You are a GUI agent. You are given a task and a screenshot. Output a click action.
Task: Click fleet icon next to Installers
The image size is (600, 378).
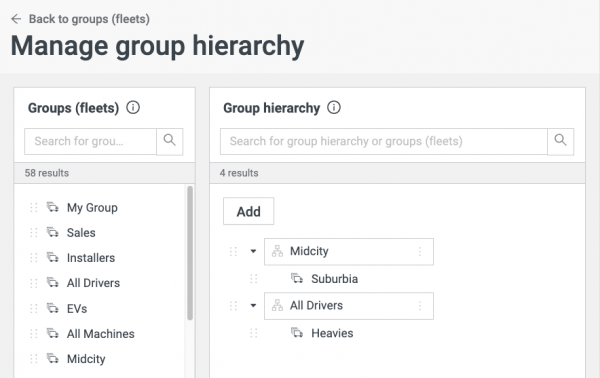tap(53, 258)
